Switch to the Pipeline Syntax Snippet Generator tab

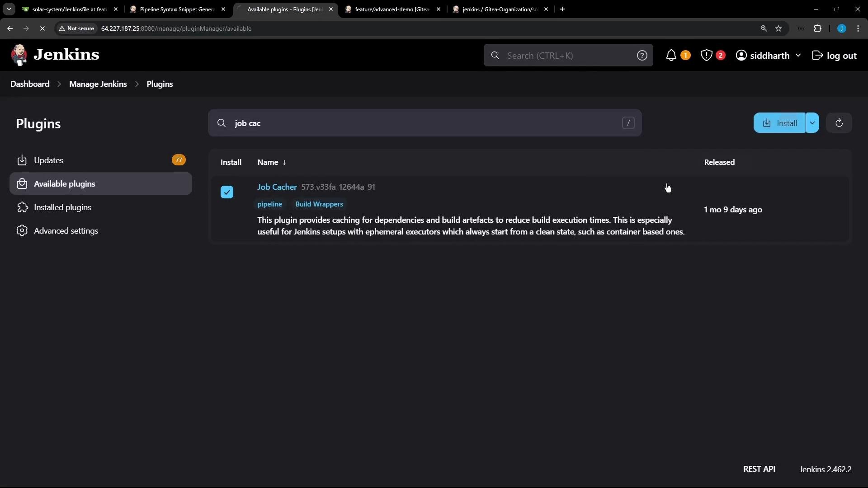click(176, 9)
